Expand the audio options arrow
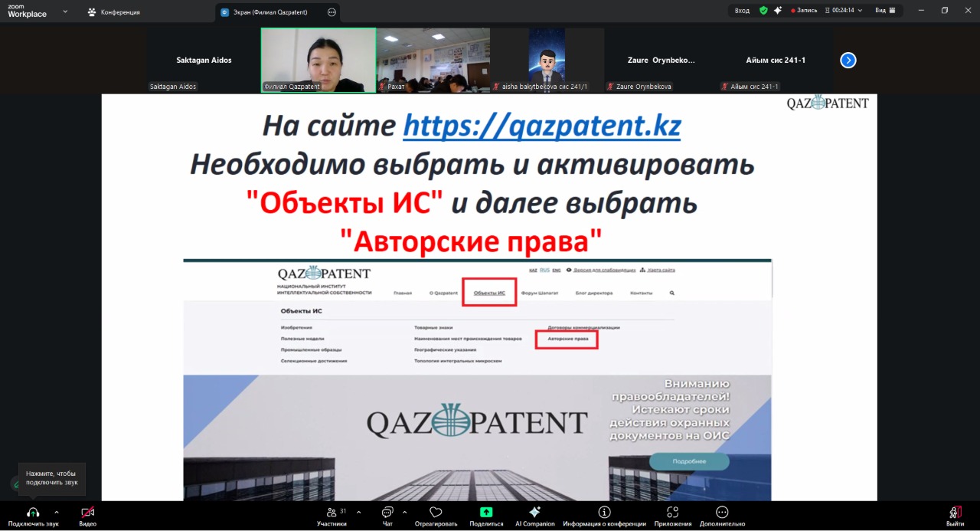This screenshot has width=980, height=531. point(57,512)
